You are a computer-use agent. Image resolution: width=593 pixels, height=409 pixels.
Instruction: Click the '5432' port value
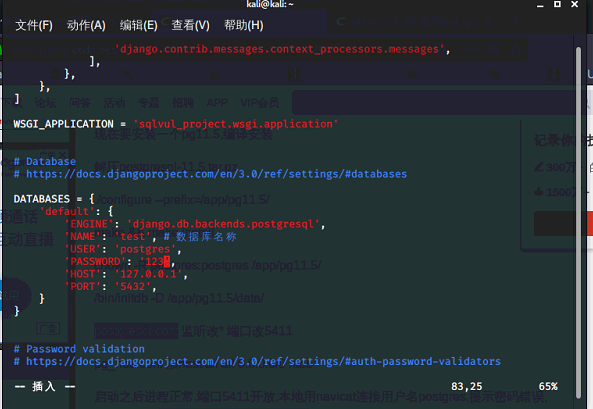click(x=132, y=286)
